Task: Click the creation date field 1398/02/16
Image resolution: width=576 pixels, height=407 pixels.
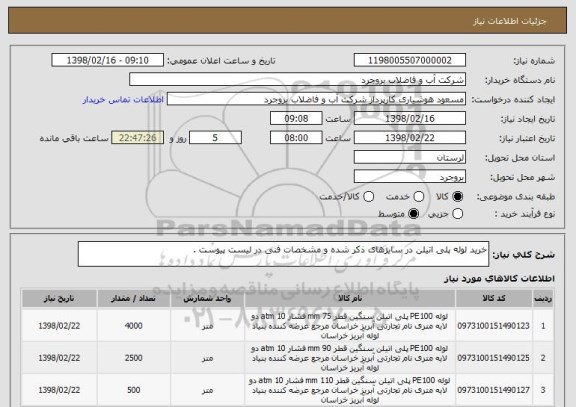Action: click(x=410, y=119)
